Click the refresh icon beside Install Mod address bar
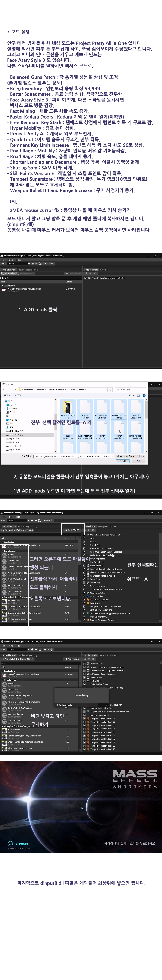This screenshot has width=162, height=980. click(x=110, y=390)
